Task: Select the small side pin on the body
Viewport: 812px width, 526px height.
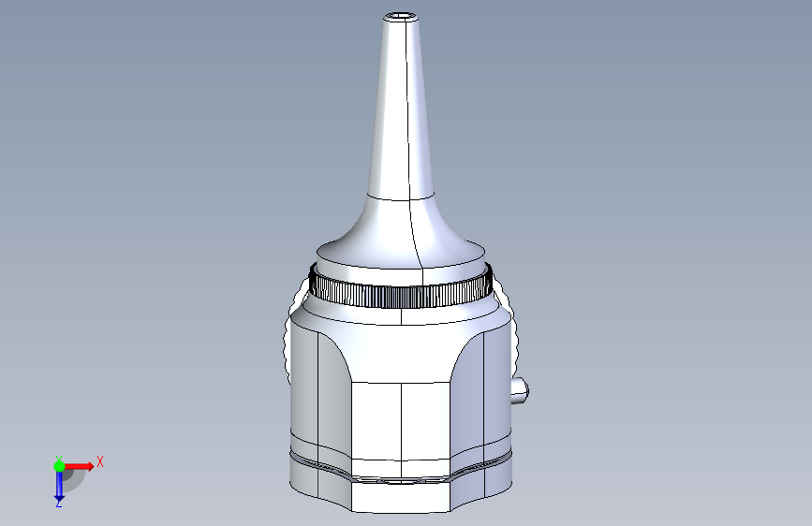Action: pyautogui.click(x=520, y=391)
